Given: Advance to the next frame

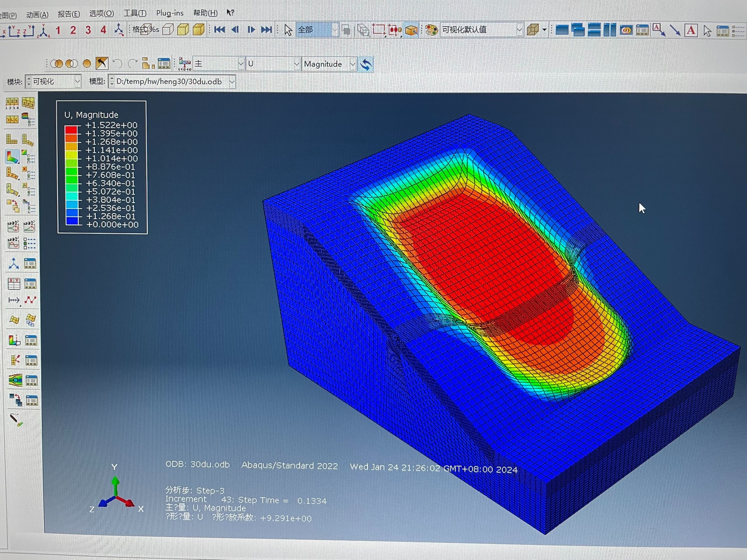Looking at the screenshot, I should coord(251,30).
